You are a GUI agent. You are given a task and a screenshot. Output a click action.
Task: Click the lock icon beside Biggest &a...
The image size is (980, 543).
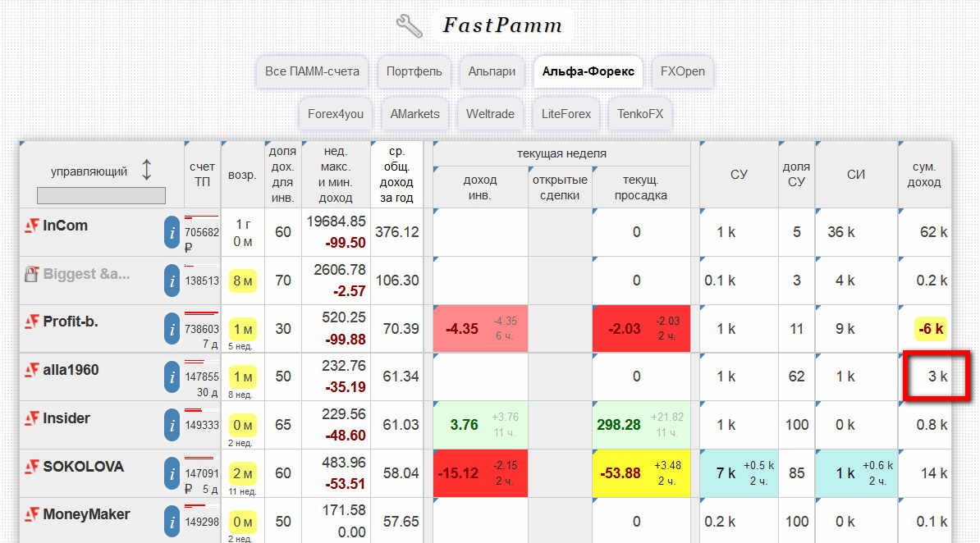point(32,275)
